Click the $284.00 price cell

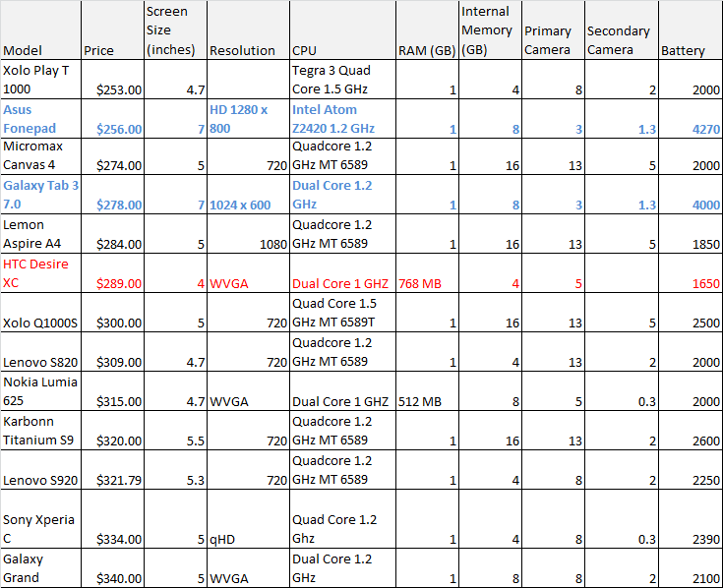(112, 234)
